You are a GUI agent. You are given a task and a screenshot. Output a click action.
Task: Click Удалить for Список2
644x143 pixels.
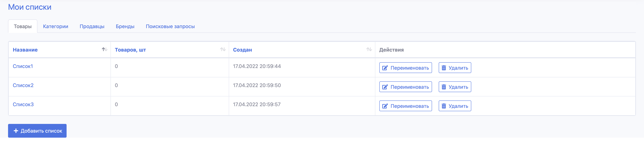454,87
